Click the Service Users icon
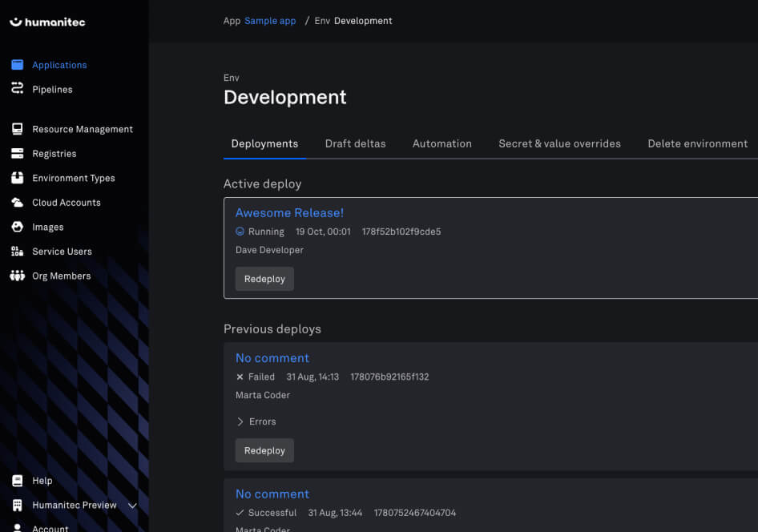This screenshot has height=532, width=758. (x=17, y=252)
